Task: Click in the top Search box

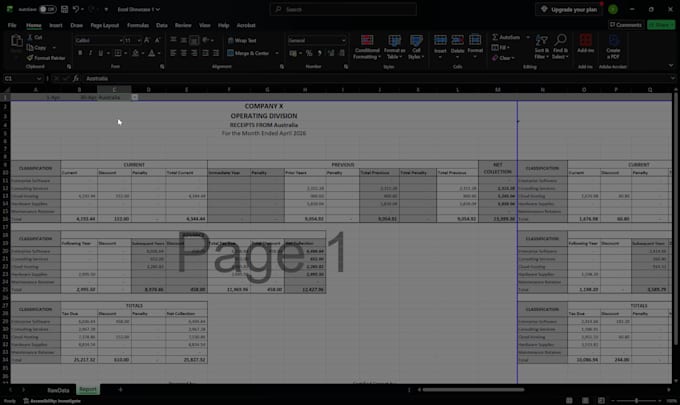Action: click(x=343, y=9)
